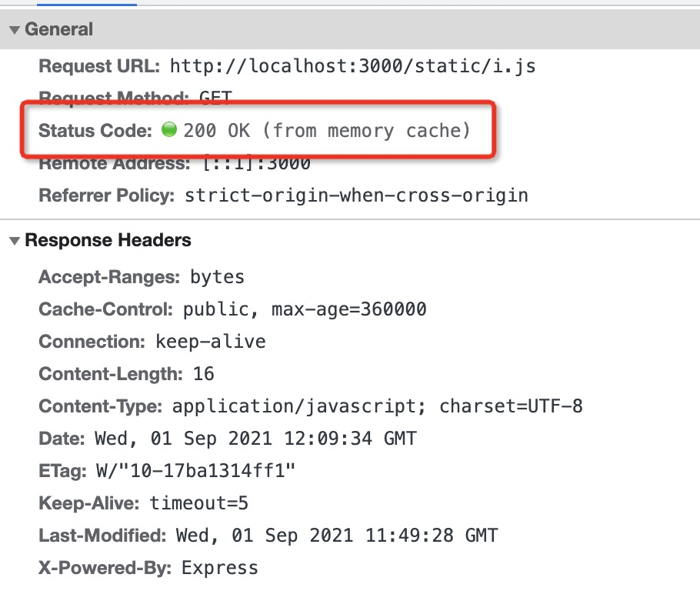Click the Date header timestamp value
This screenshot has height=591, width=700.
255,439
